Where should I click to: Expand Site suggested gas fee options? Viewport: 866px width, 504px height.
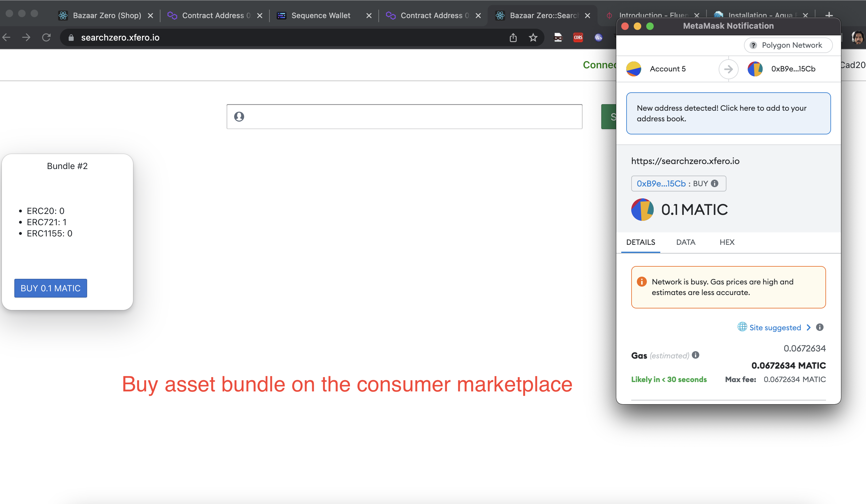coord(775,327)
